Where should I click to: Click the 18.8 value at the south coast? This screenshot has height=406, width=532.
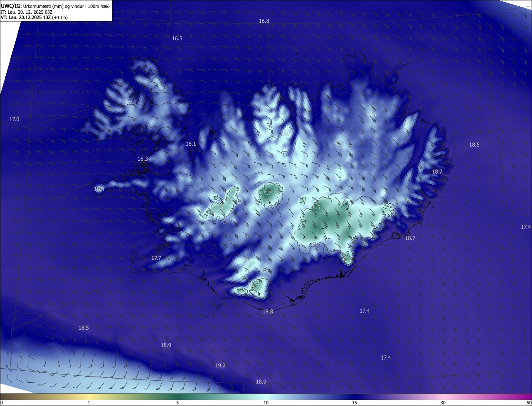coord(268,312)
